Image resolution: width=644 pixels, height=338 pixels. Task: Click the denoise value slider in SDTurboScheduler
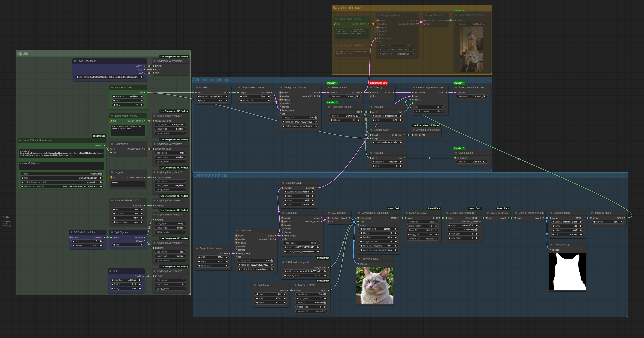coord(87,245)
